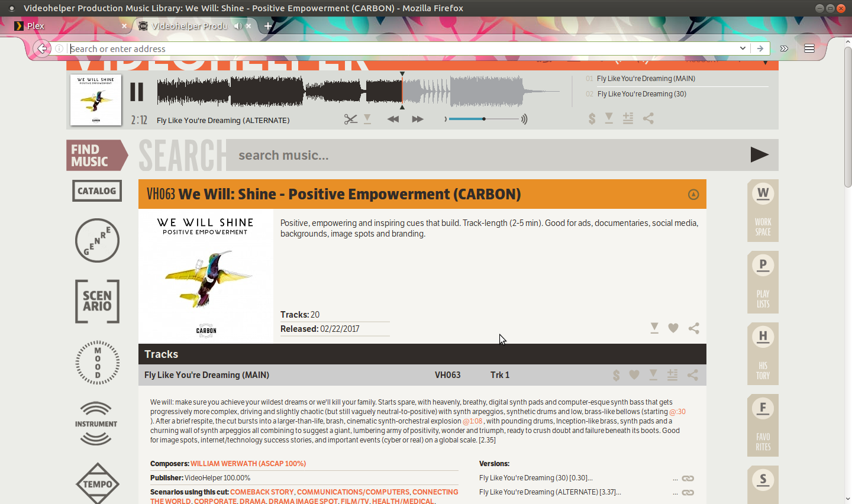Play version Fly Like You're Dreaming (30) [0.30]
Viewport: 852px width, 504px height.
coord(536,478)
